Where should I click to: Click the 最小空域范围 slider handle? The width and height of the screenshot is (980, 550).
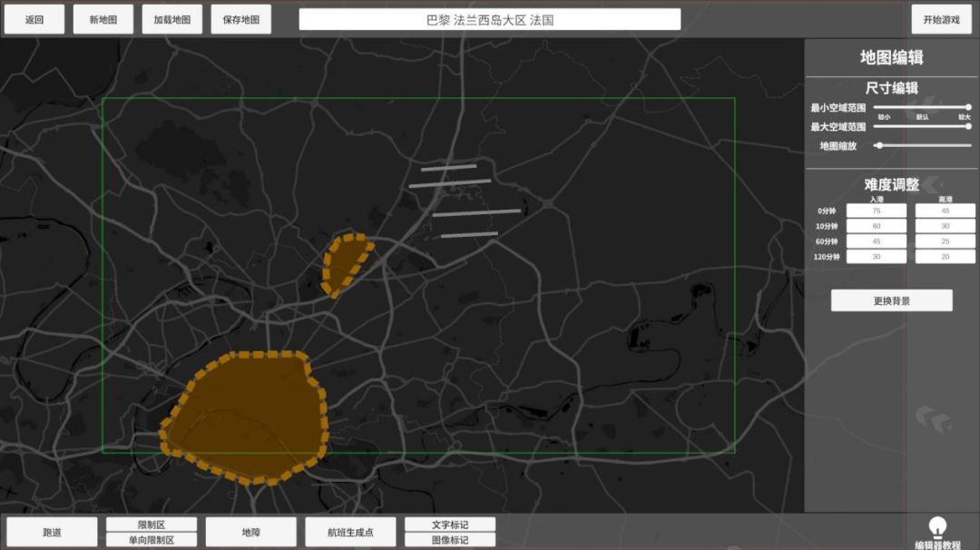pyautogui.click(x=968, y=107)
